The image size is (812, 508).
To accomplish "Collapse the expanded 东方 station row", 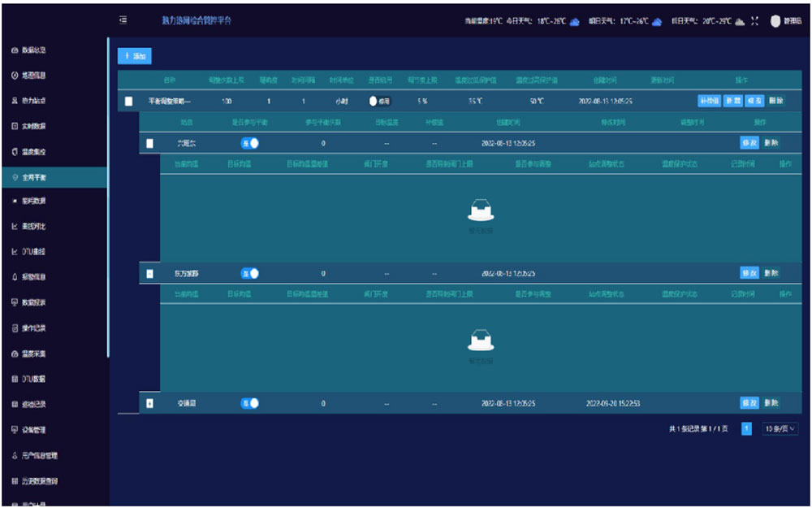I will (149, 274).
